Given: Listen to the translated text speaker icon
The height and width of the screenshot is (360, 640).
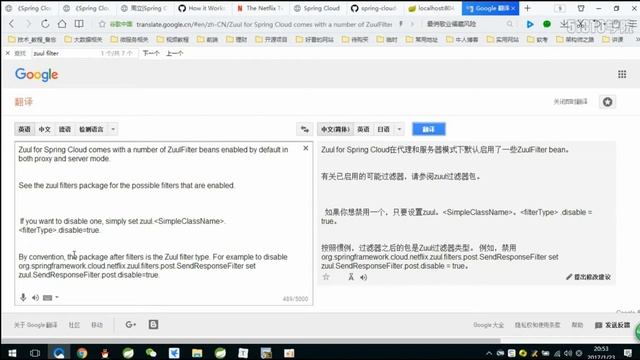Looking at the screenshot, I should [x=364, y=278].
